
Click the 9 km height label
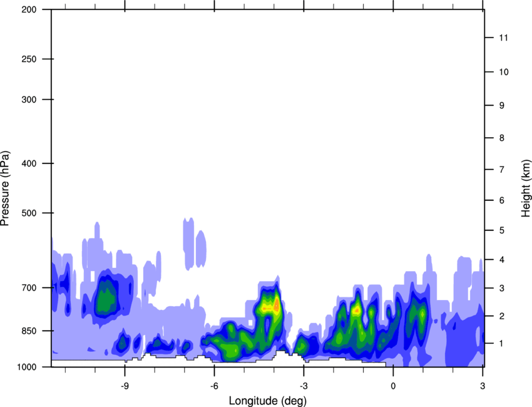tap(502, 106)
